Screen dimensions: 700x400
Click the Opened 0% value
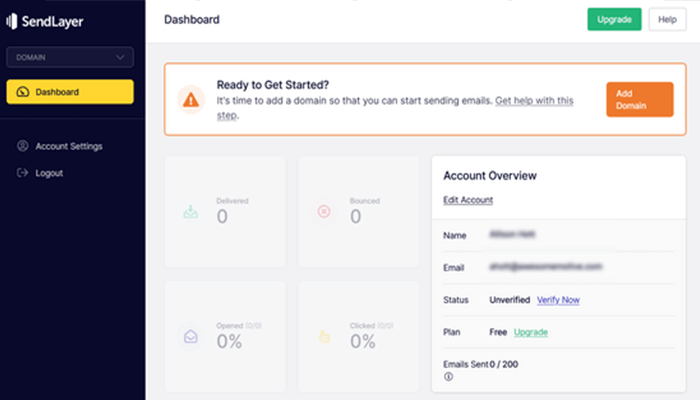[229, 342]
